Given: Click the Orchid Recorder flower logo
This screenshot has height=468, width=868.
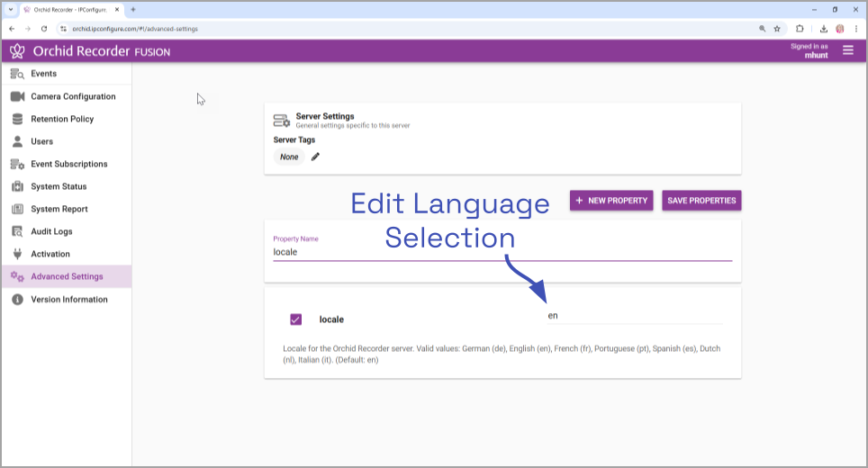Looking at the screenshot, I should pos(17,51).
